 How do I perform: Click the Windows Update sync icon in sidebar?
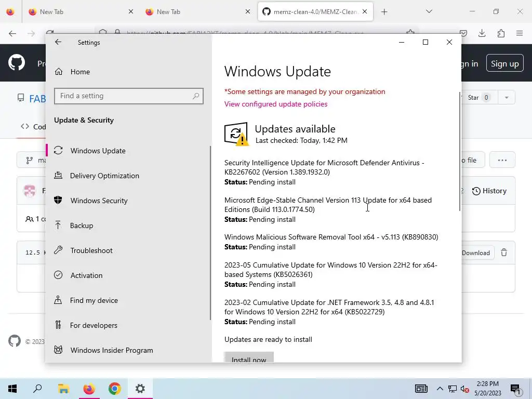[58, 150]
